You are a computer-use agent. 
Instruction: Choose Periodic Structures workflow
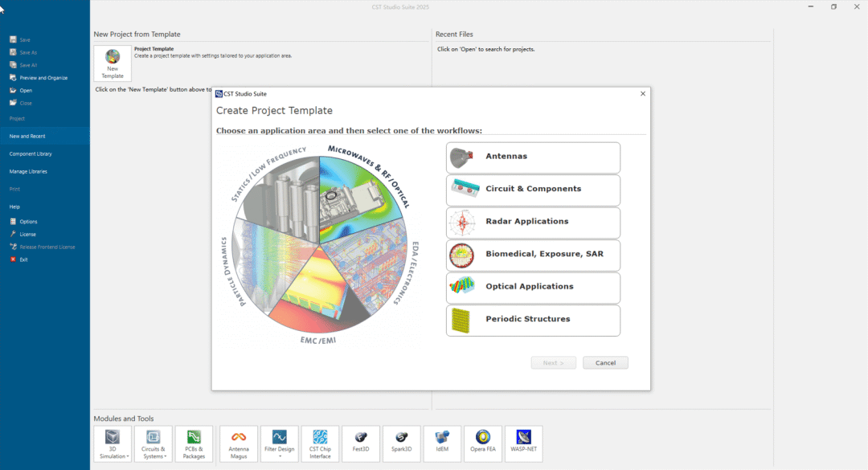533,321
